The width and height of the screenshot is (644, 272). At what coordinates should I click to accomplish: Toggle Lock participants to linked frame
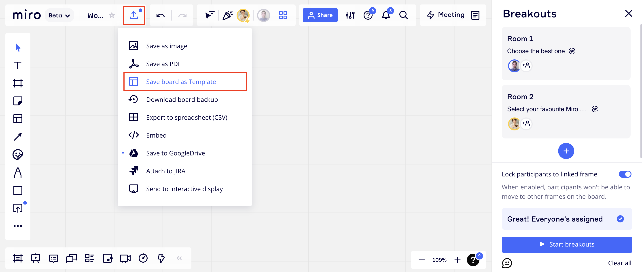pos(625,174)
